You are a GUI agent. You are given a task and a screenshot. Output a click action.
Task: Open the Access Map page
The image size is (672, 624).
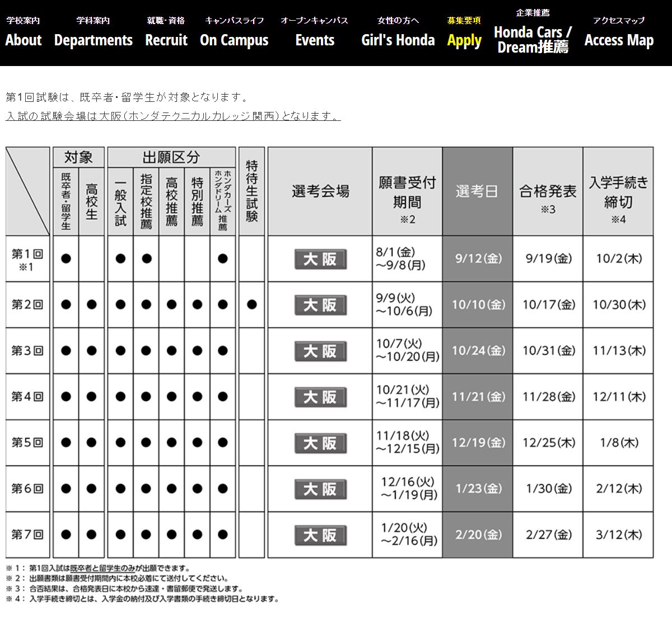(x=619, y=33)
